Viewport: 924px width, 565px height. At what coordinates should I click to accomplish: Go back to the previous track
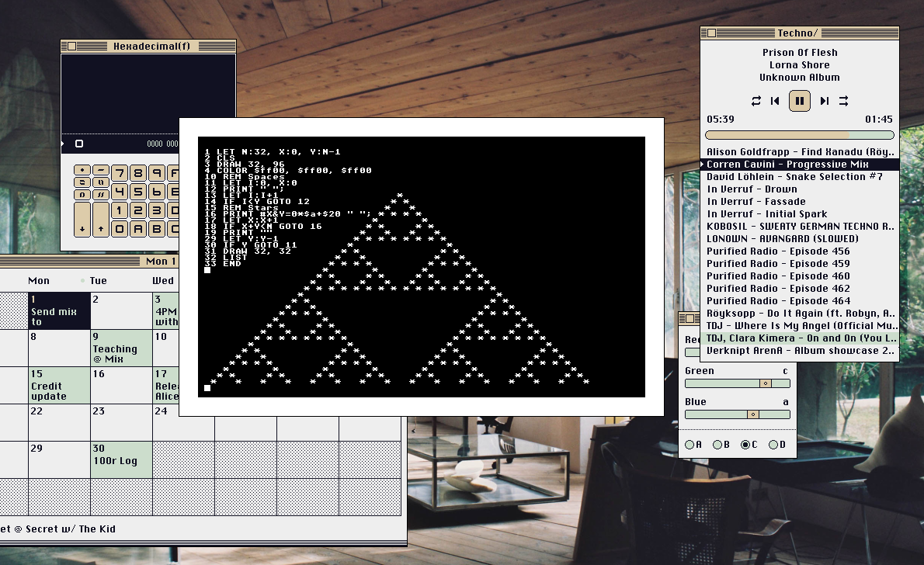click(775, 101)
